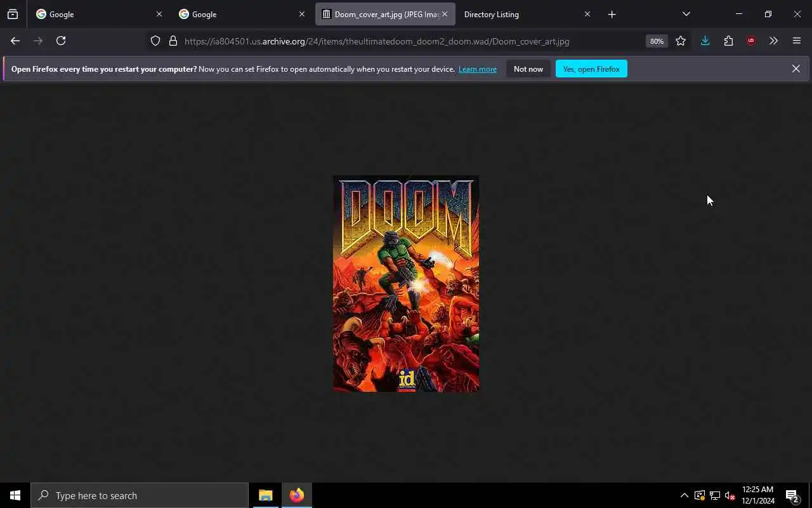This screenshot has width=812, height=508.
Task: Open Firefox View pinned tab icon
Action: [13, 14]
